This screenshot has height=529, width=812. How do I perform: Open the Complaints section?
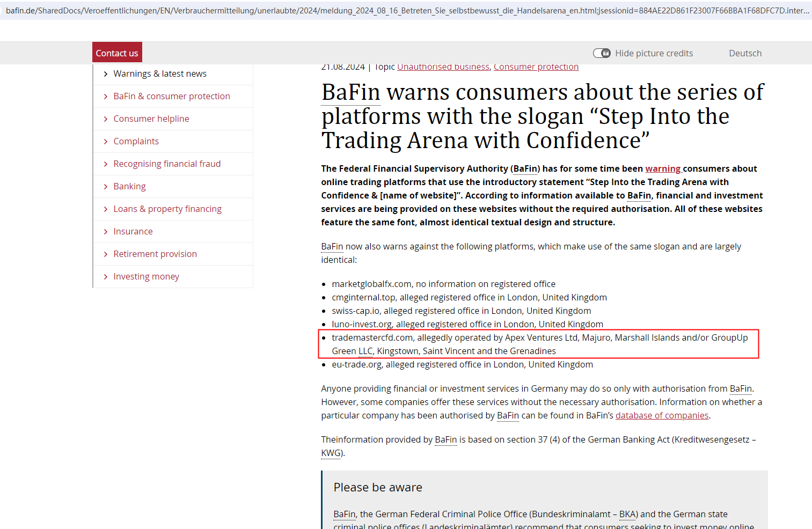tap(136, 141)
